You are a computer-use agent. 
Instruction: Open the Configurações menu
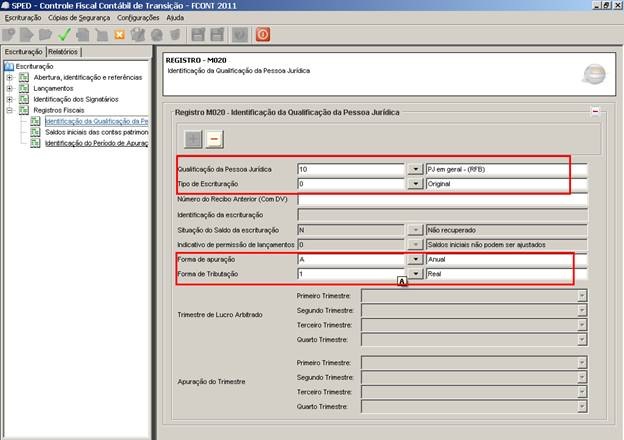click(138, 18)
